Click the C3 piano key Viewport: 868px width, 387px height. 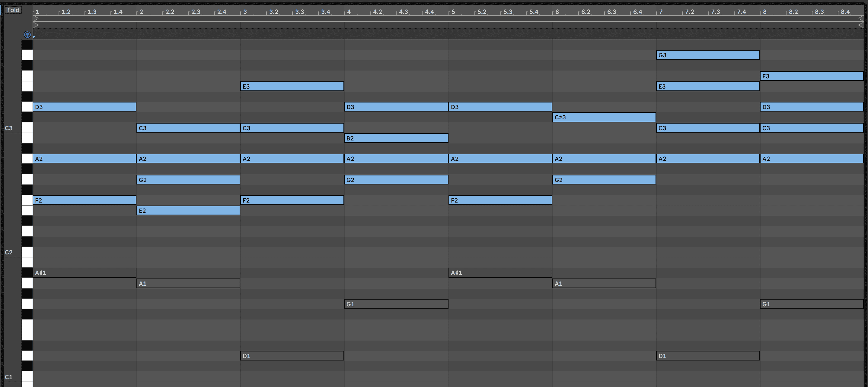click(27, 128)
